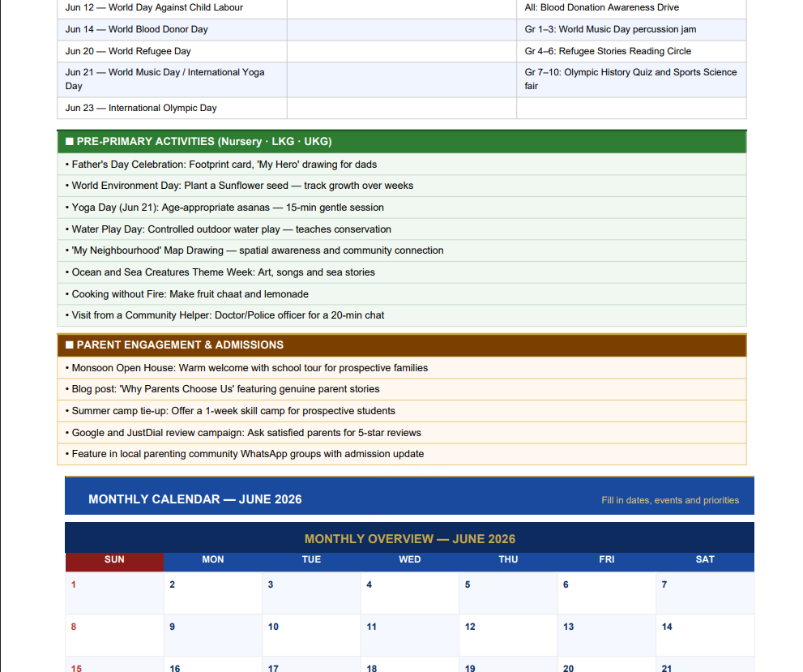Select the 'My Neighbourhood' Map Drawing line
Image resolution: width=803 pixels, height=672 pixels.
[x=402, y=250]
